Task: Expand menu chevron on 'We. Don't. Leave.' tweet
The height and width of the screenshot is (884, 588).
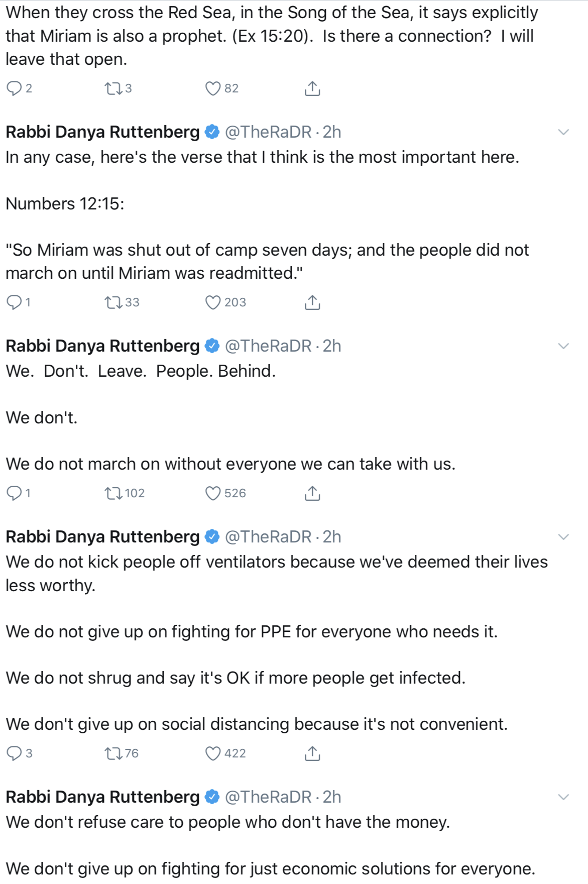Action: coord(563,347)
